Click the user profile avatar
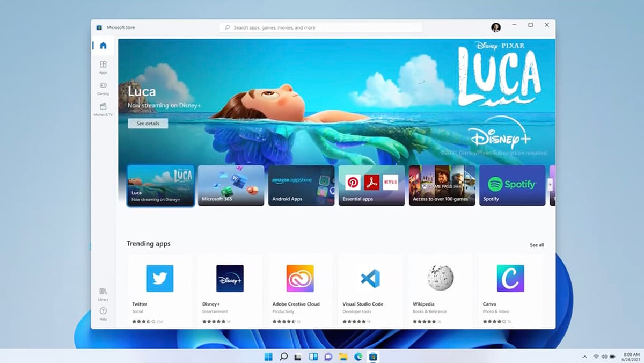The image size is (644, 363). pyautogui.click(x=495, y=27)
